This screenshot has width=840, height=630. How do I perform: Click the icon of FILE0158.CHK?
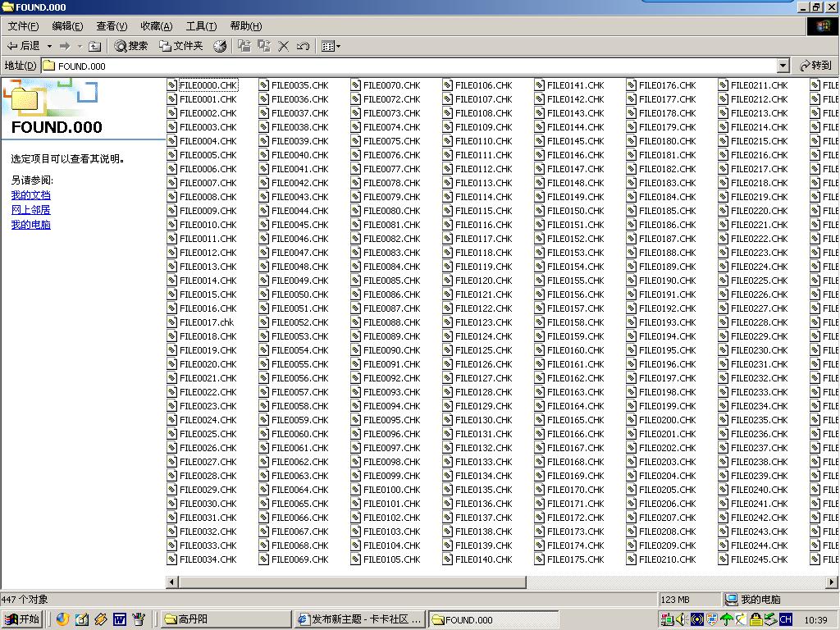click(x=540, y=322)
